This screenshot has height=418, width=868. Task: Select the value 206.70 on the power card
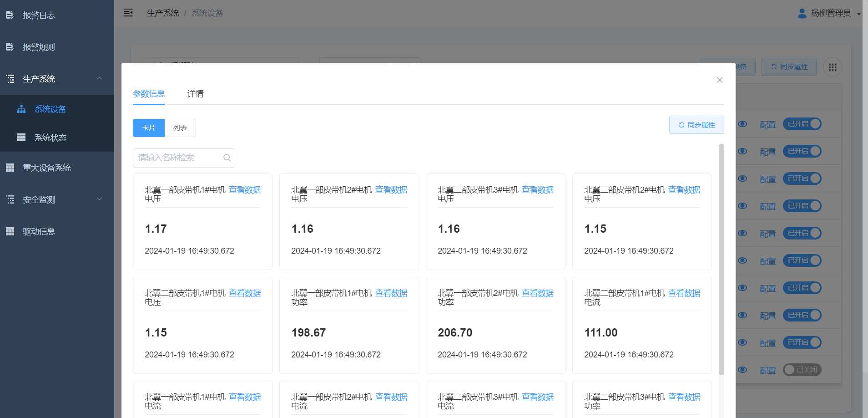click(455, 333)
